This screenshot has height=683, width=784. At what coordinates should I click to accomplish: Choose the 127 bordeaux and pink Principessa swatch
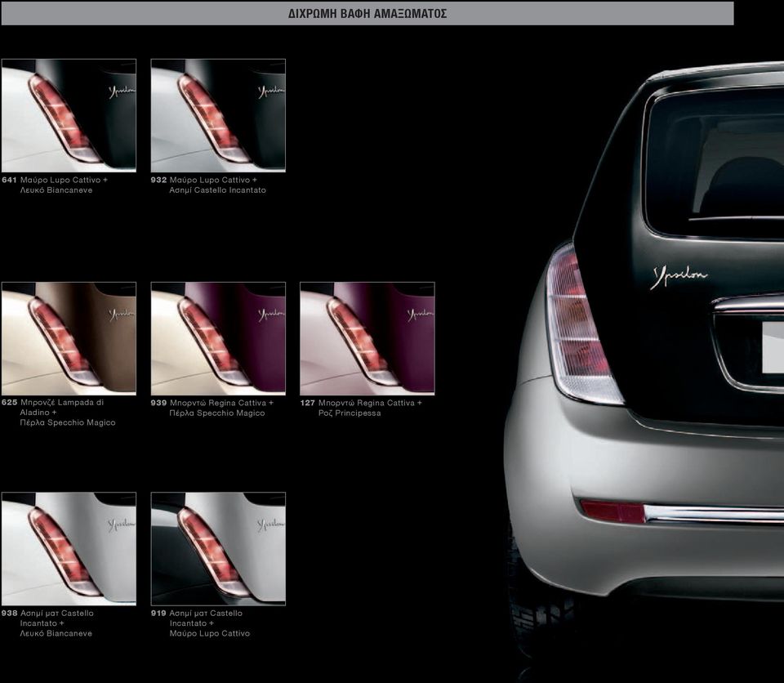[x=367, y=338]
